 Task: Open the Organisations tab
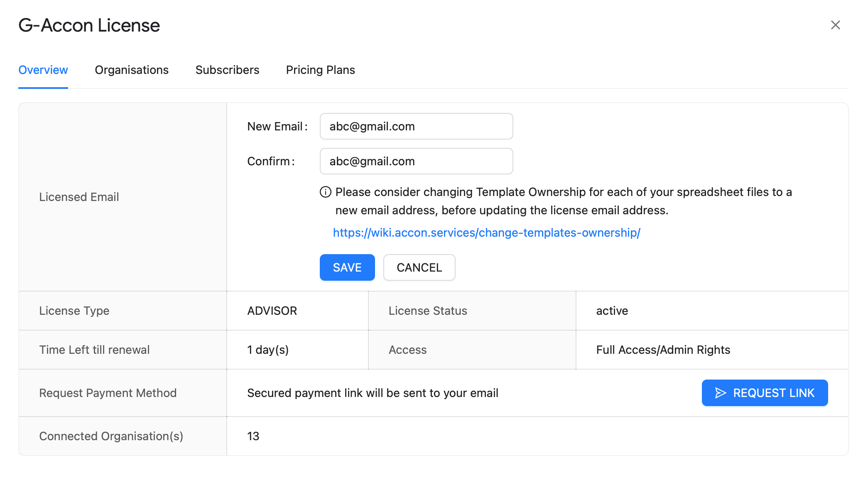click(x=132, y=70)
